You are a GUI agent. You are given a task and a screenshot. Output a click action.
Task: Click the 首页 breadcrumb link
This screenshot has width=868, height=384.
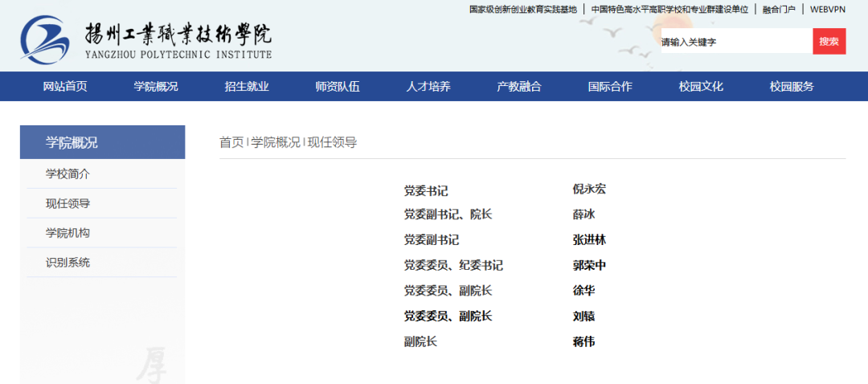click(231, 142)
